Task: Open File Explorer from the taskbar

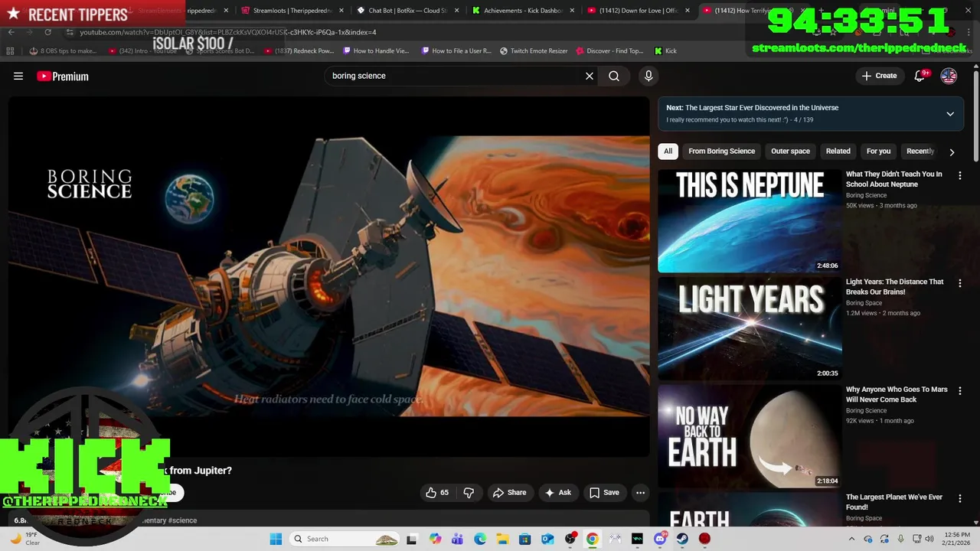Action: coord(502,539)
